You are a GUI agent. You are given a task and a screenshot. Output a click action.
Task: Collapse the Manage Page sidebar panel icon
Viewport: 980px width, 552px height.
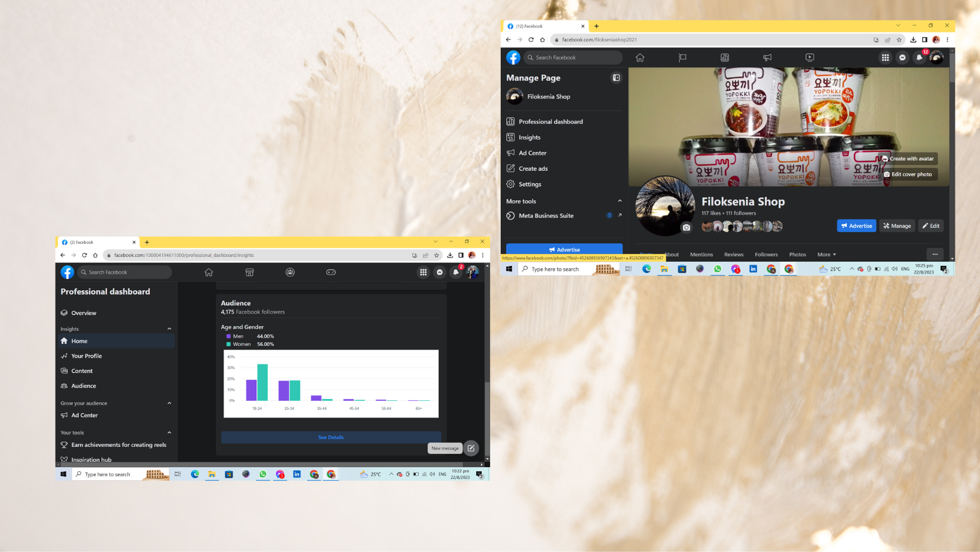[616, 78]
